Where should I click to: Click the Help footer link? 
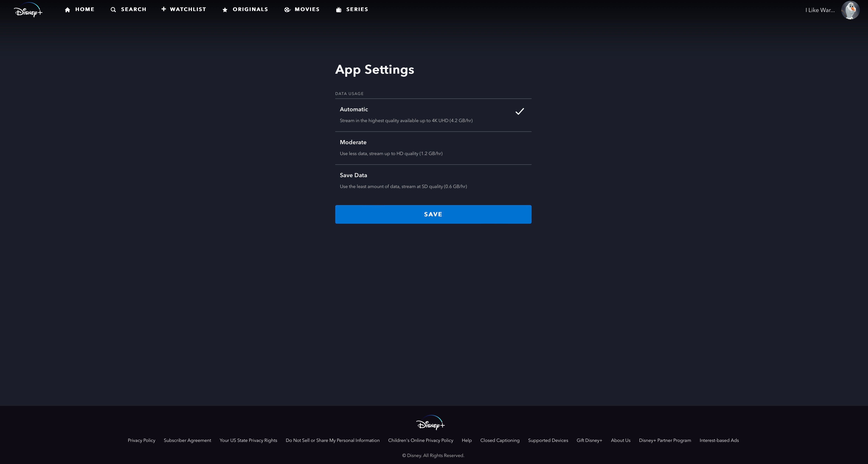tap(467, 440)
